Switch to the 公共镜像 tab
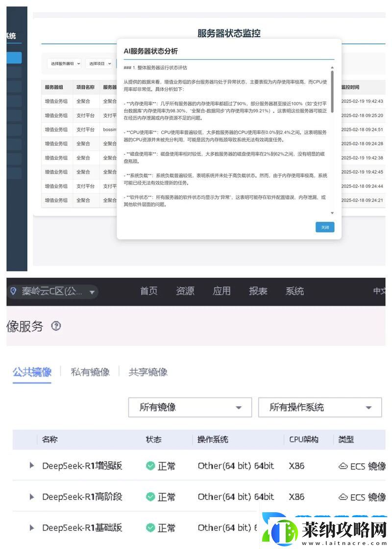This screenshot has width=392, height=549. point(32,372)
